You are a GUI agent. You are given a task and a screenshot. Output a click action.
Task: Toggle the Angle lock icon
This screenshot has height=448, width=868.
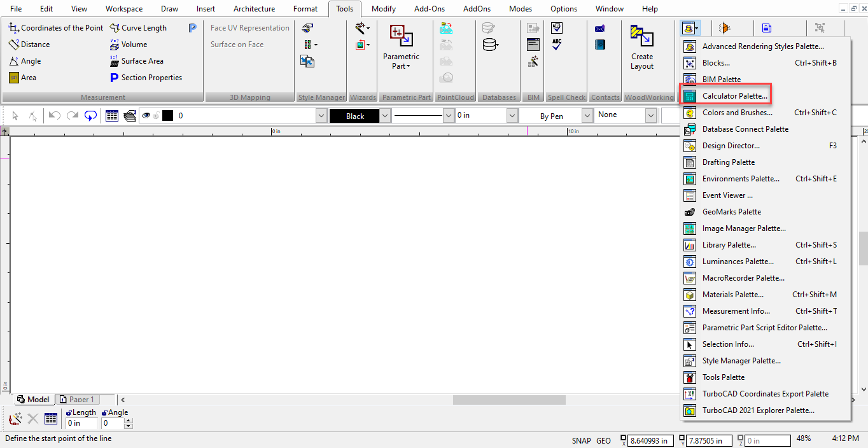[105, 412]
